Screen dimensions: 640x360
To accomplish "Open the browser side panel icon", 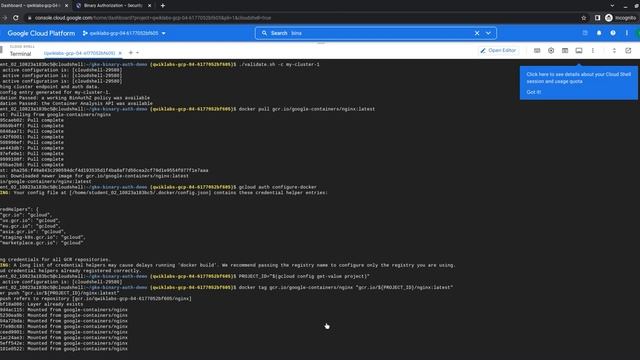I will (597, 18).
